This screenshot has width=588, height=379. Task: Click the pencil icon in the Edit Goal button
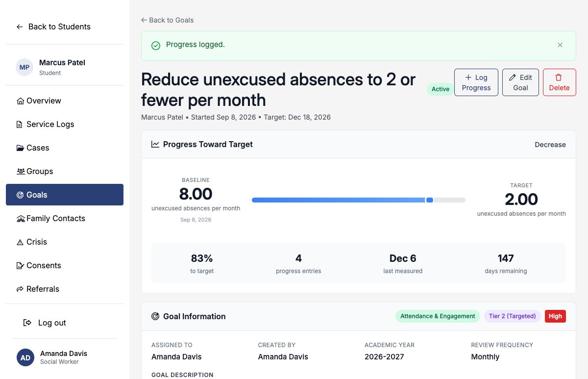513,77
